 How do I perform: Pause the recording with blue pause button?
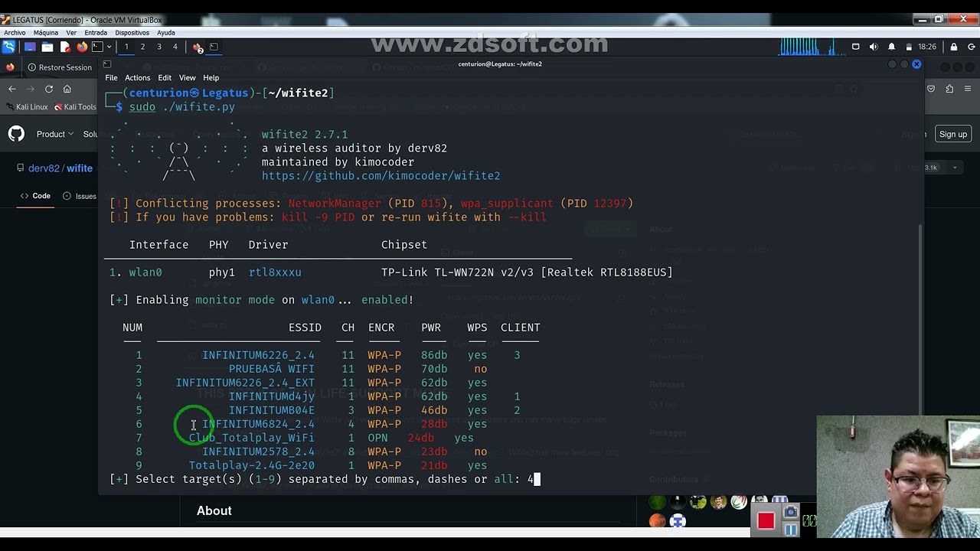791,529
